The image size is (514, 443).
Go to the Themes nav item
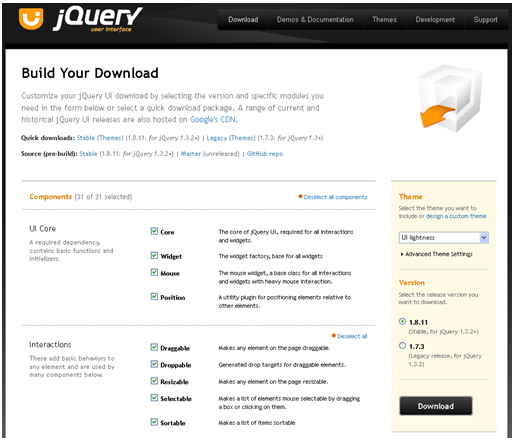(x=384, y=20)
